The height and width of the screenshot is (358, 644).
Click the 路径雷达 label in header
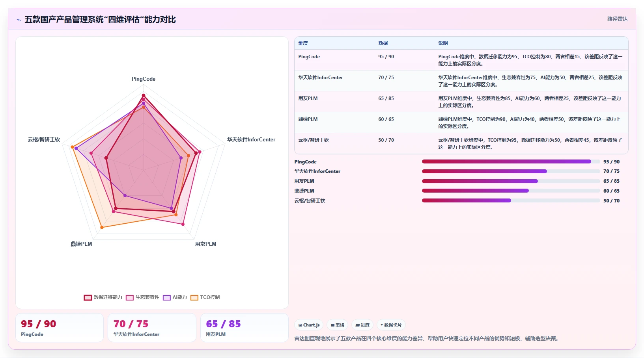click(x=617, y=19)
